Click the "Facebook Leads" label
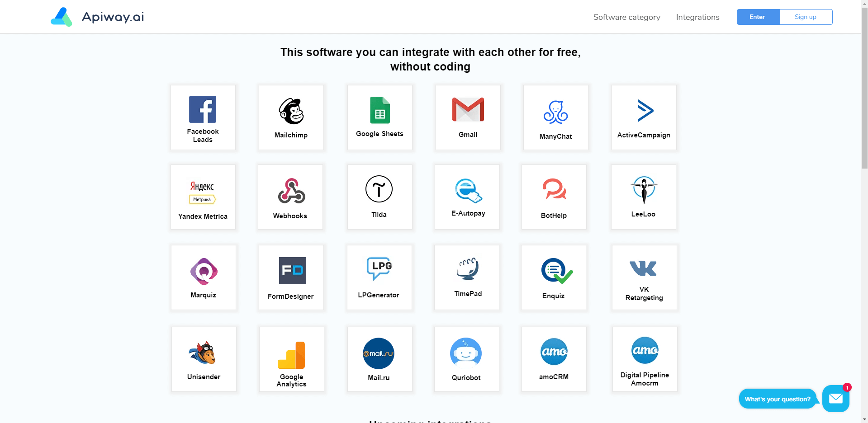Screen dimensions: 868x423 203,136
